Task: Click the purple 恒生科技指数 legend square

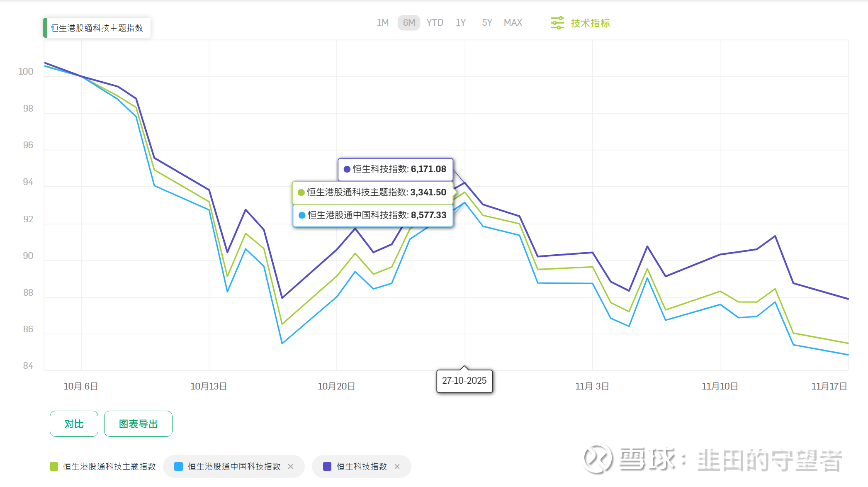Action: point(327,467)
